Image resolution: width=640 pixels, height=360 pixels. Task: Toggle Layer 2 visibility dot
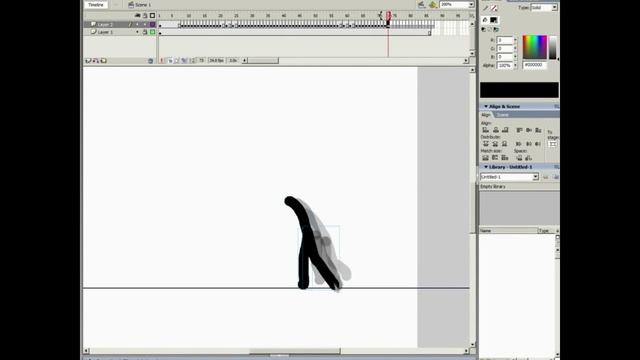138,24
